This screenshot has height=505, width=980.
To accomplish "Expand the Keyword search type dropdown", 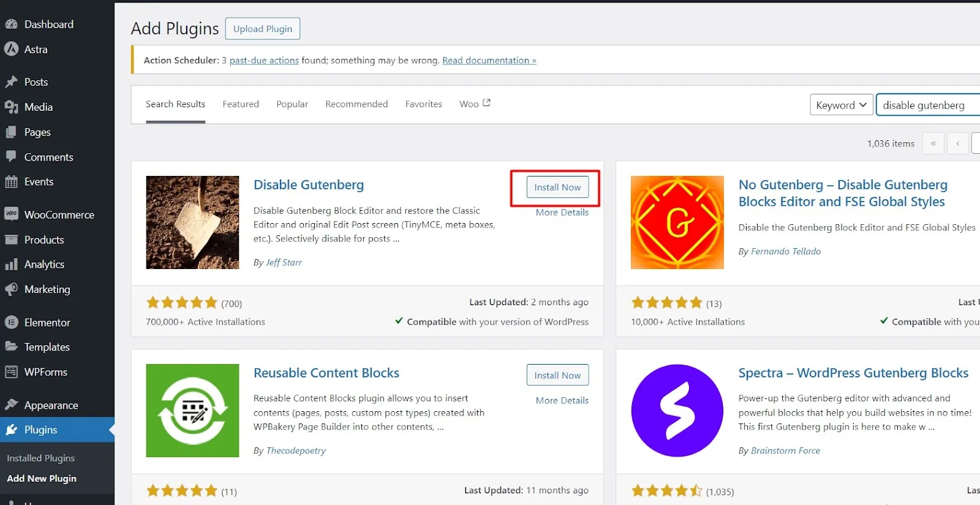I will 841,105.
